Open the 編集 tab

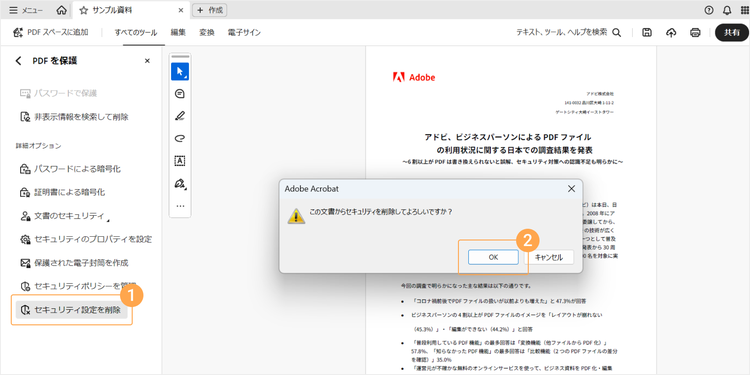coord(178,33)
